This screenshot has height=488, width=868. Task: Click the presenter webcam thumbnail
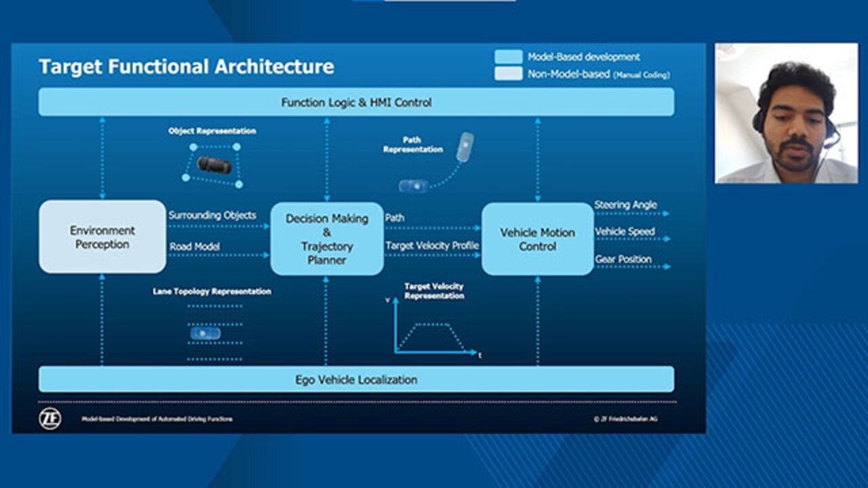click(786, 113)
